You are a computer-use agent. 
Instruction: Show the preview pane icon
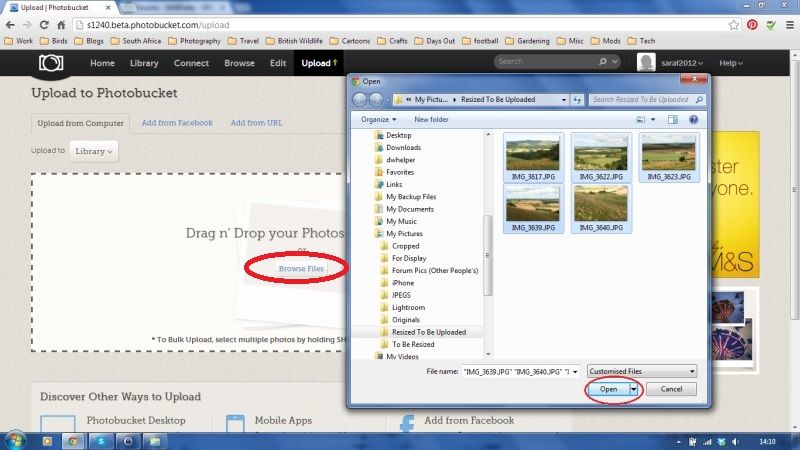[x=672, y=119]
